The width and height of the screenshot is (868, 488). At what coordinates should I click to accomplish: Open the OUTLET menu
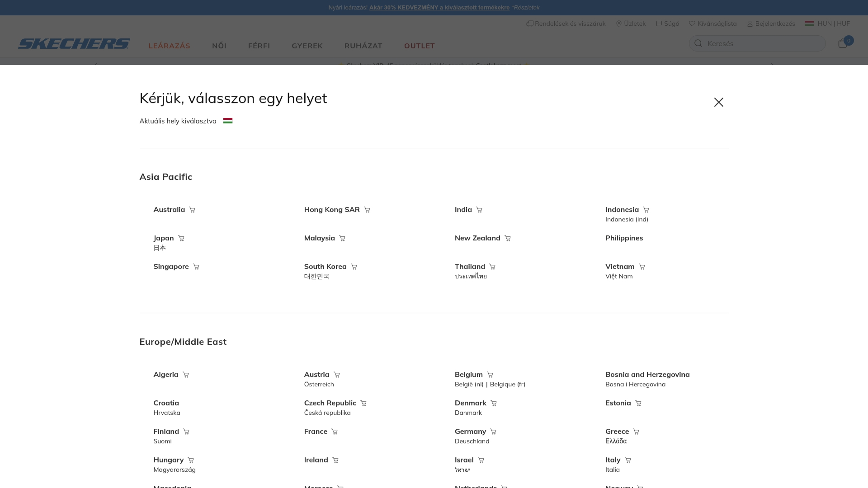coord(420,46)
